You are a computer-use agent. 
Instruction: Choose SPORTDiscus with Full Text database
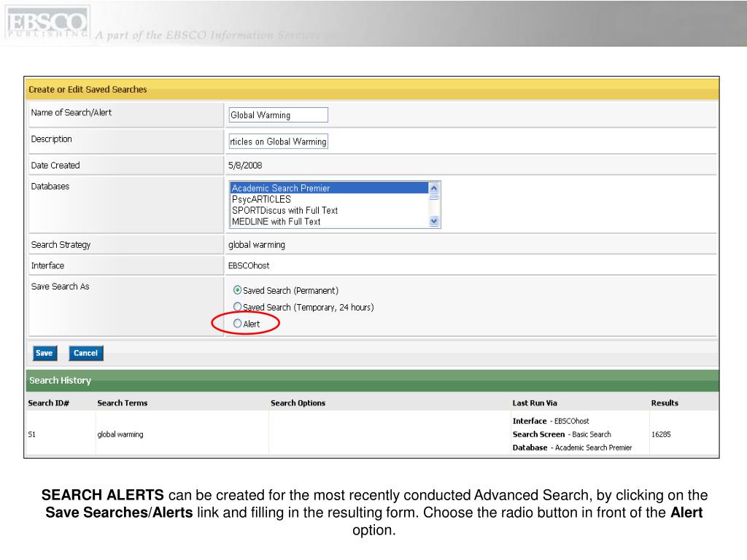coord(329,211)
